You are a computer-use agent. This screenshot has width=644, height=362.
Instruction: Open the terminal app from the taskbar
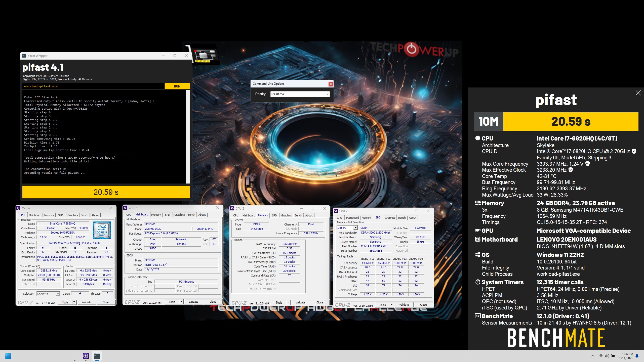tap(97, 356)
